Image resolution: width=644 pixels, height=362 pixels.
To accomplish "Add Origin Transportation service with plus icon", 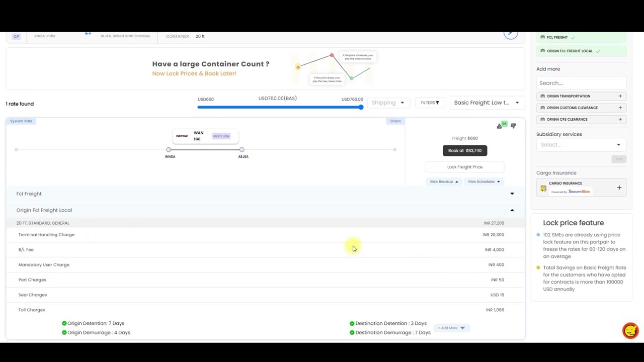I will coord(620,96).
